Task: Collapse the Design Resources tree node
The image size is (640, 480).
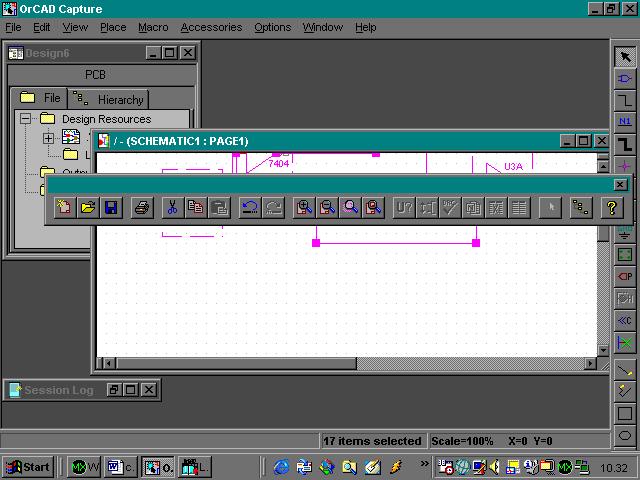Action: pyautogui.click(x=26, y=119)
